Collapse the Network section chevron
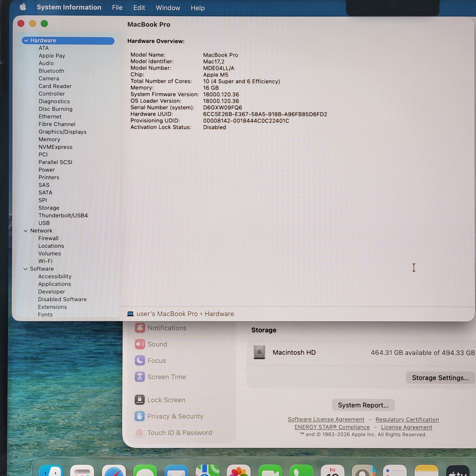 tap(25, 231)
